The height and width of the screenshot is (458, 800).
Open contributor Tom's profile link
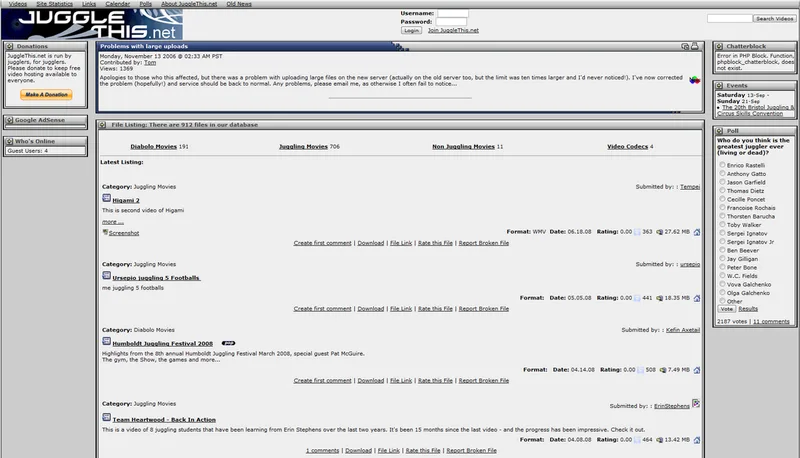coord(150,63)
